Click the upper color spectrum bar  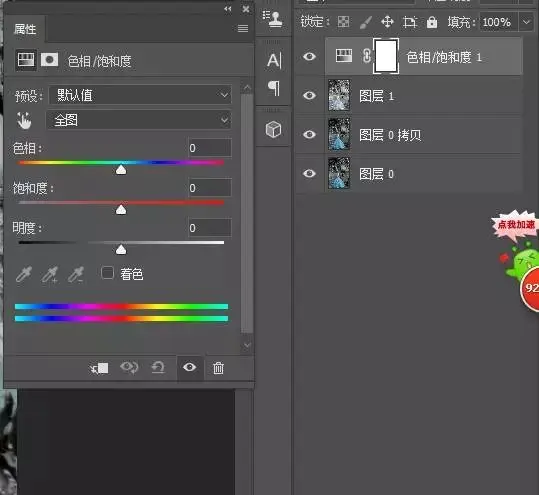pos(121,306)
